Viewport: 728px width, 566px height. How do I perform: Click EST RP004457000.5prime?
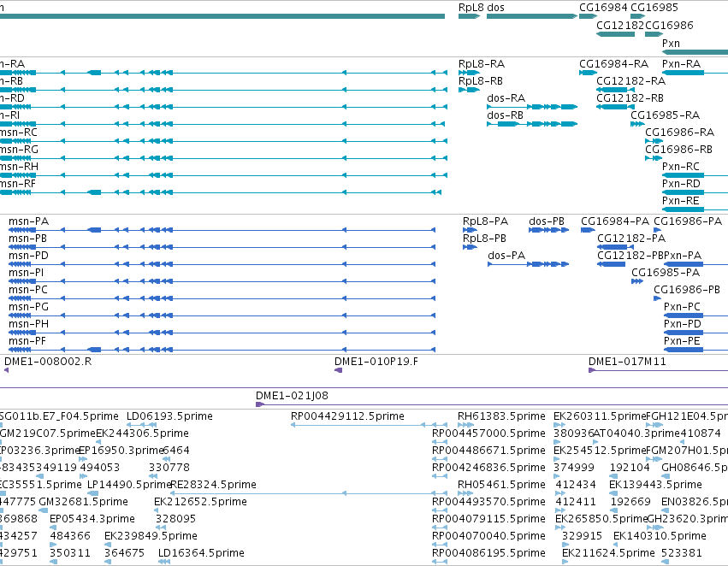pos(488,433)
